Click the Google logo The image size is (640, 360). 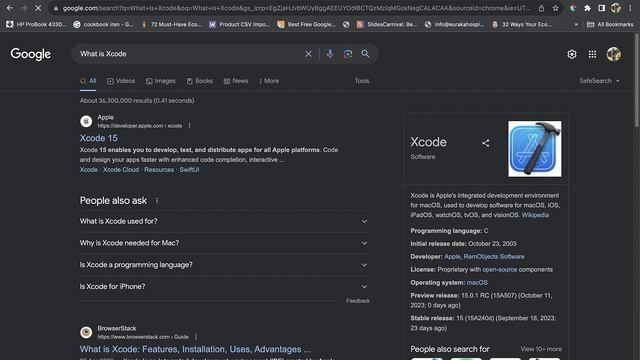[31, 54]
